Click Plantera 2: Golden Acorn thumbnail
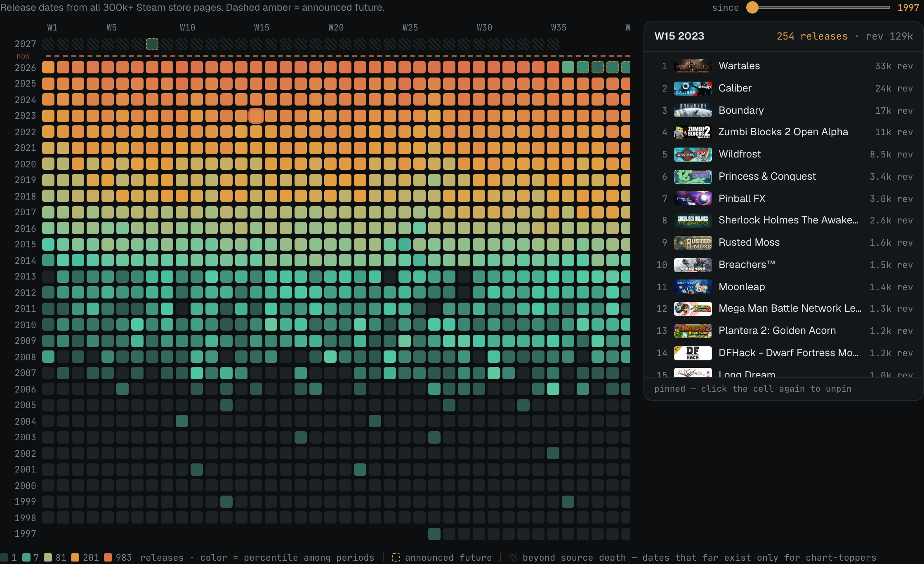The width and height of the screenshot is (924, 564). pyautogui.click(x=693, y=331)
